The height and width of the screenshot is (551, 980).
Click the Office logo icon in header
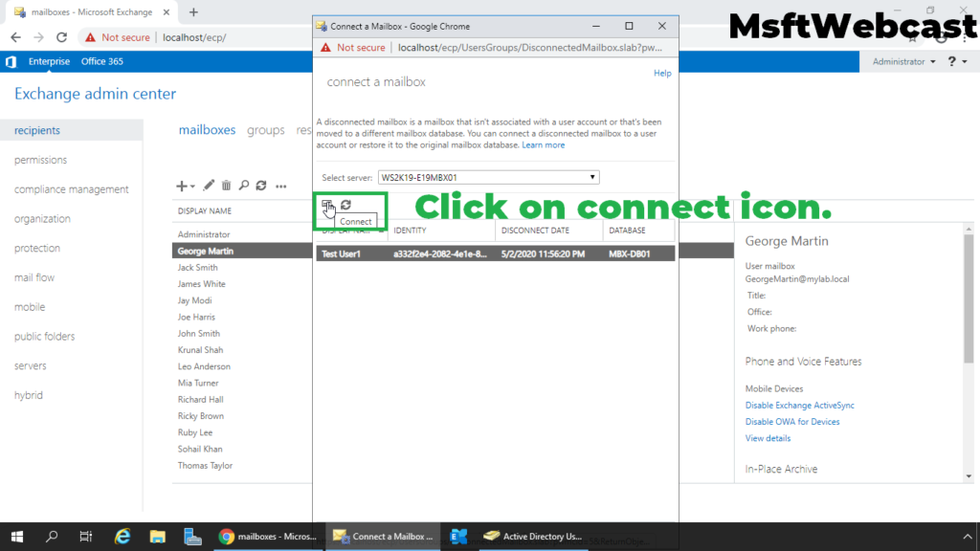(x=11, y=62)
